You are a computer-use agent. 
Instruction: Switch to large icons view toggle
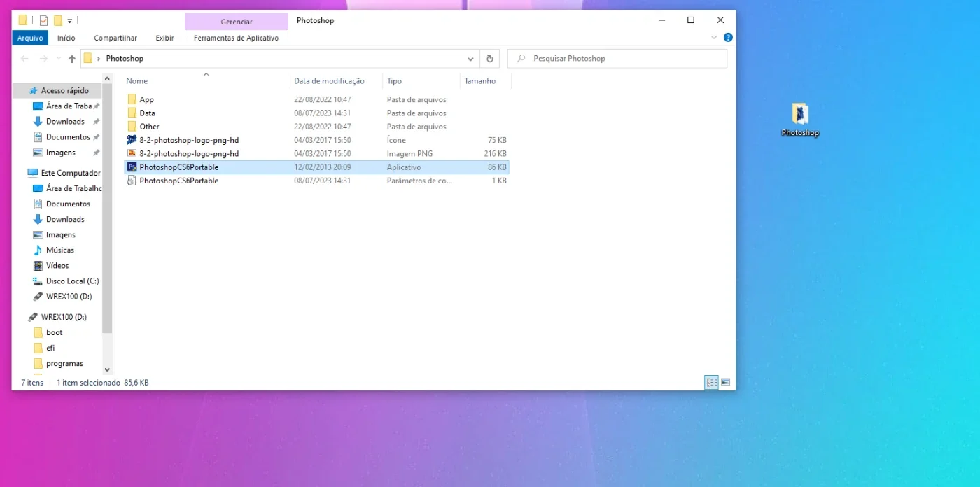(x=726, y=382)
